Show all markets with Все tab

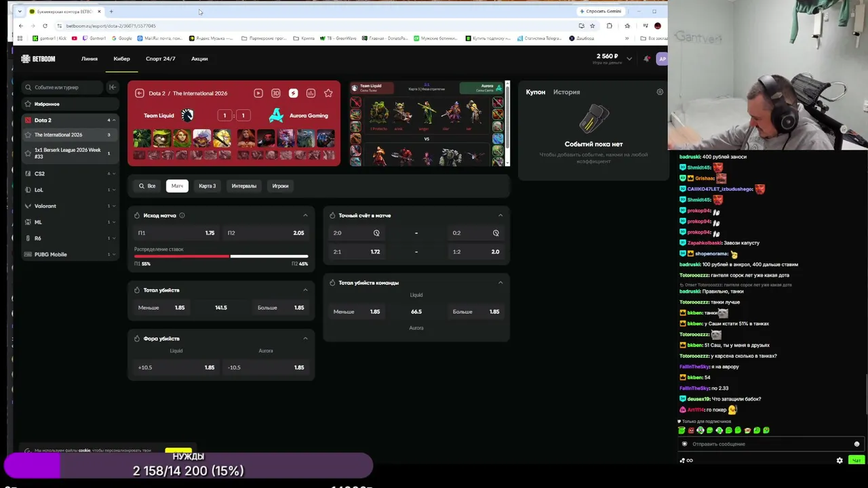click(x=147, y=186)
